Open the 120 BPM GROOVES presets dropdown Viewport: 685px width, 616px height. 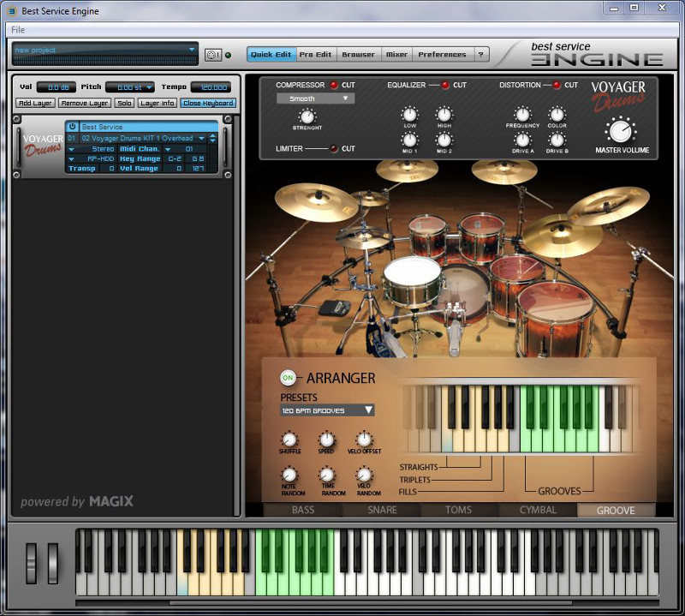pos(327,410)
